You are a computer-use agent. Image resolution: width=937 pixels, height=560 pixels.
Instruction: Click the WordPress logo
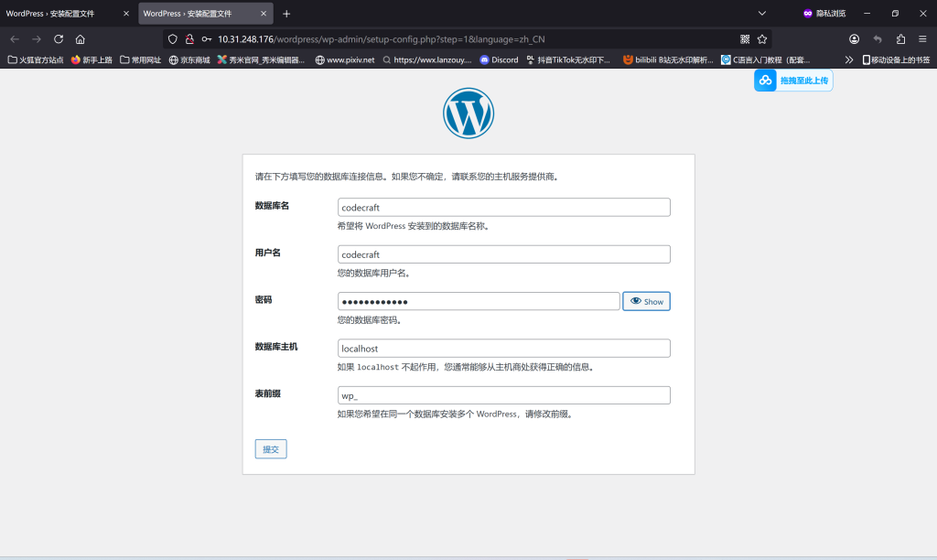coord(468,113)
